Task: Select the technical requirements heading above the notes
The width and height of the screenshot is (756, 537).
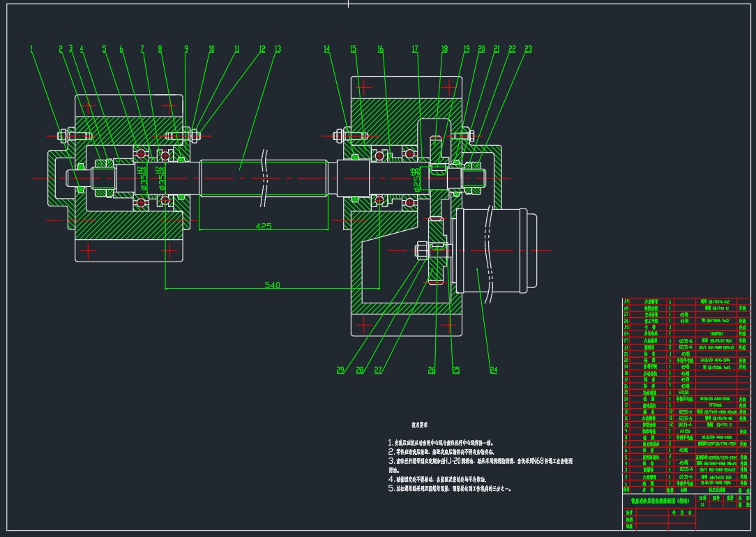Action: pos(419,425)
